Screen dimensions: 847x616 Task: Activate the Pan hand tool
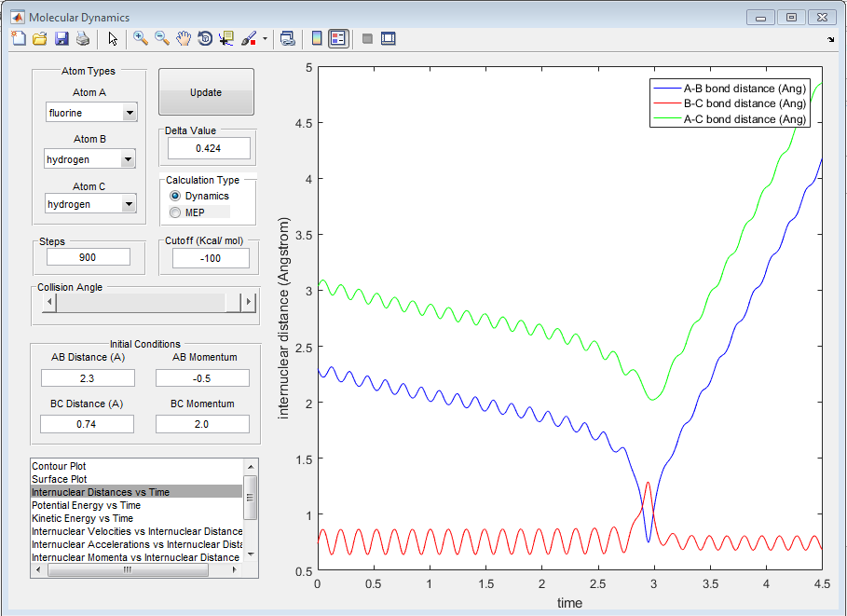(x=184, y=38)
